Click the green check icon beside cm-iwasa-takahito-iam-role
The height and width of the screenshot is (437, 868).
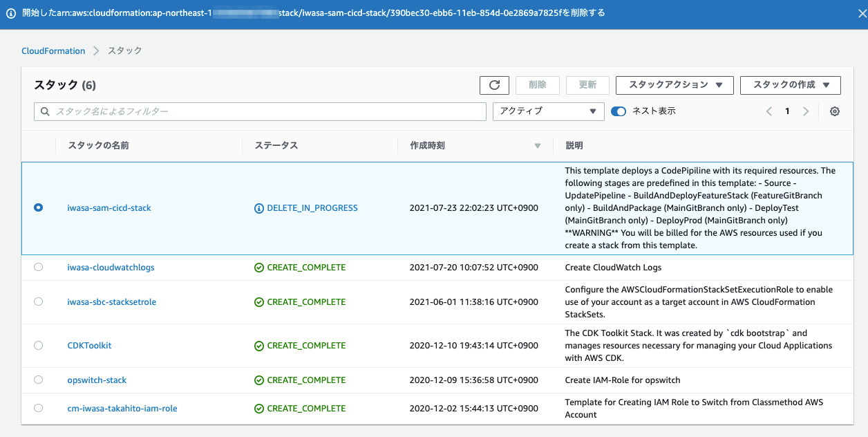(258, 408)
